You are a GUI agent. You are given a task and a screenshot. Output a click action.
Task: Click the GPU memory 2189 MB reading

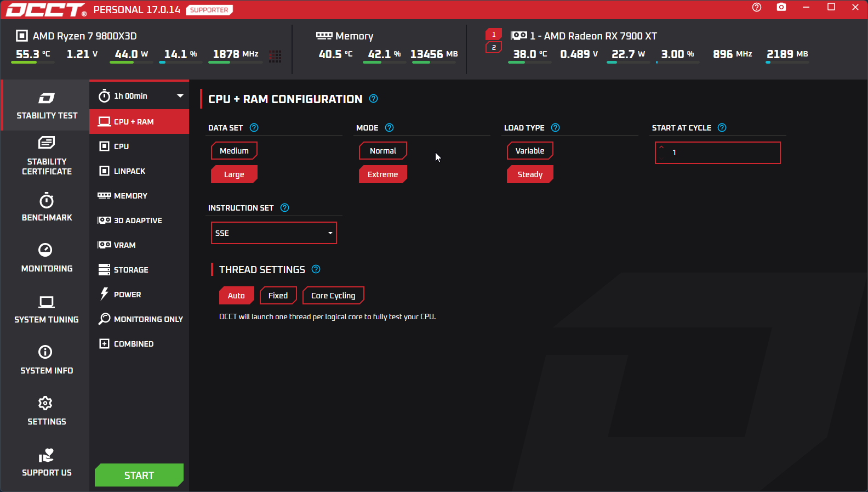click(787, 54)
